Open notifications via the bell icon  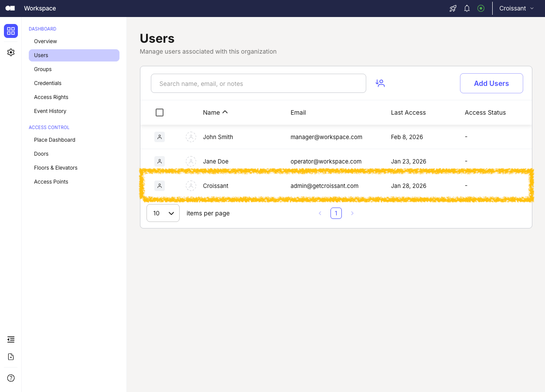click(467, 8)
